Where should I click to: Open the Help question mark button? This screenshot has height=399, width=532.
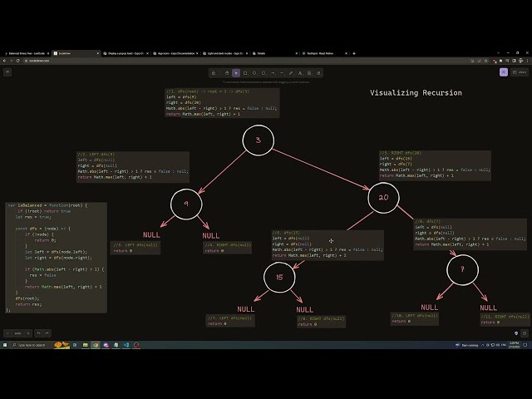[x=525, y=333]
